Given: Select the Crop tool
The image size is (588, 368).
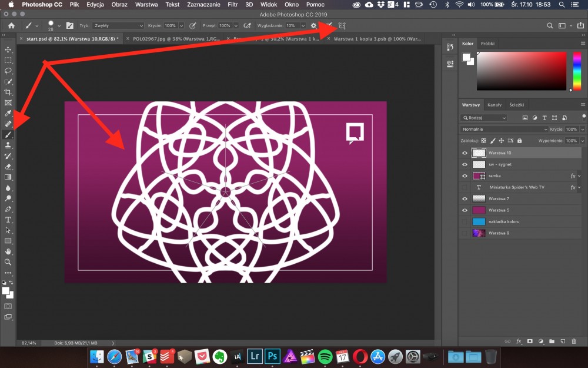Looking at the screenshot, I should (x=8, y=92).
